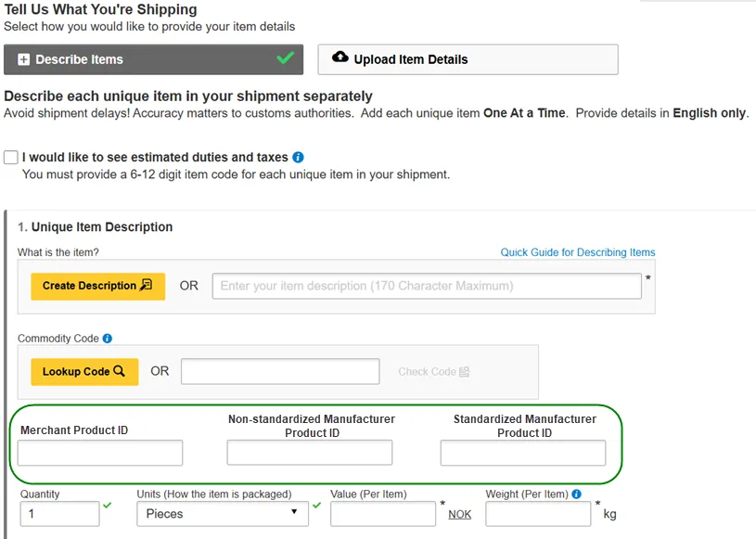Click Standardized Manufacturer Product ID field

click(x=522, y=453)
